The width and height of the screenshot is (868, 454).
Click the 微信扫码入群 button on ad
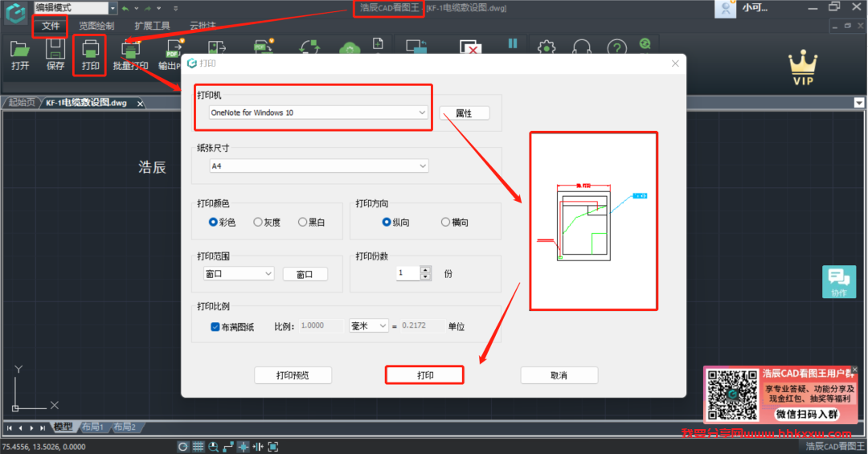(807, 414)
